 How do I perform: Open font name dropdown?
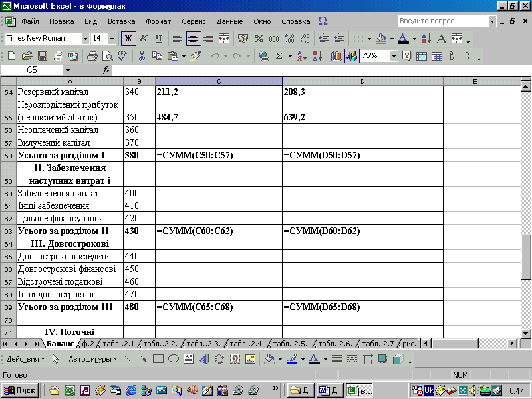[x=85, y=39]
